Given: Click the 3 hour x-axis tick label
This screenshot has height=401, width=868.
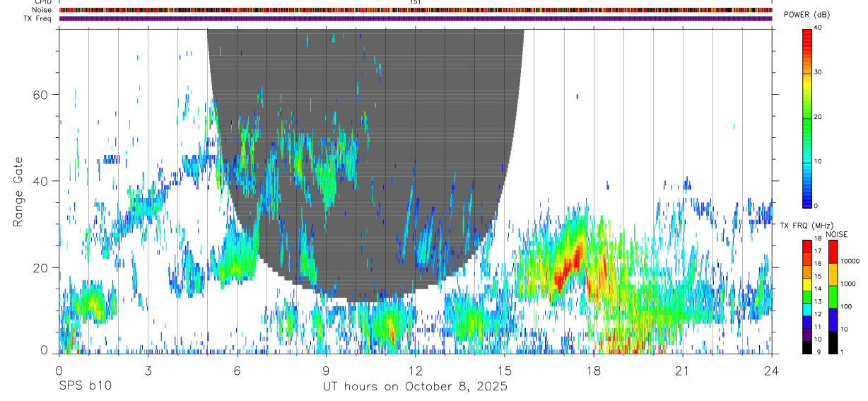Looking at the screenshot, I should tap(148, 370).
